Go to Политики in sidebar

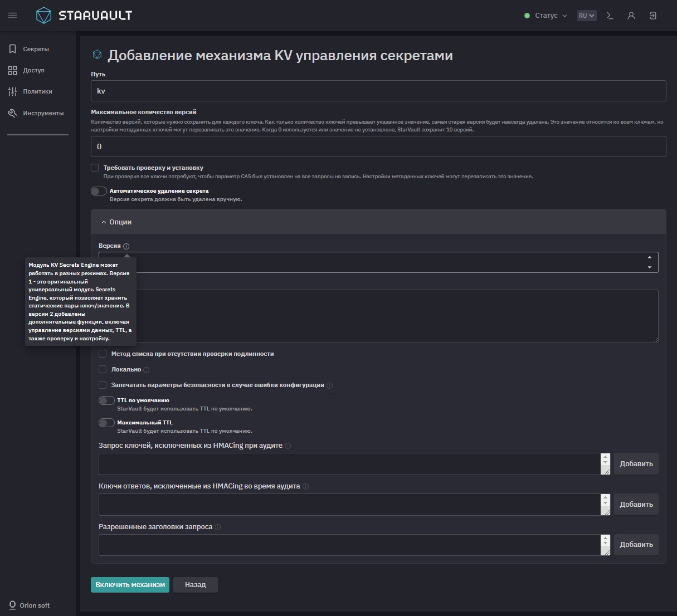[x=37, y=91]
